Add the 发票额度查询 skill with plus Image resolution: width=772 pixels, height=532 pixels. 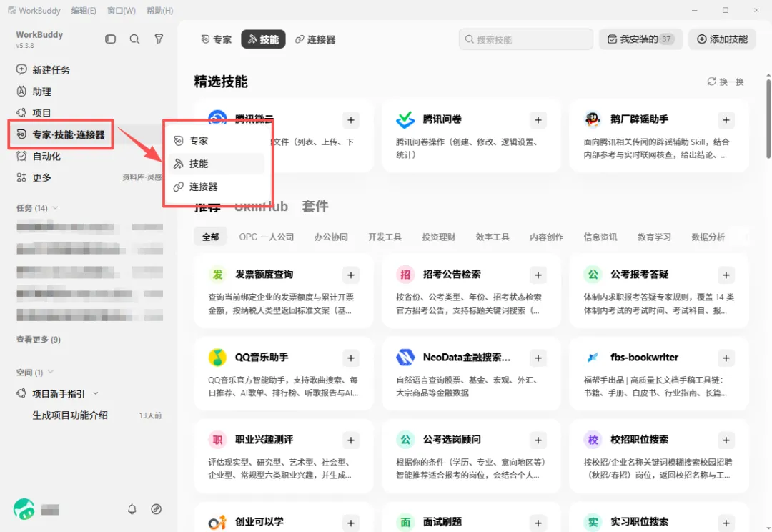click(x=350, y=275)
